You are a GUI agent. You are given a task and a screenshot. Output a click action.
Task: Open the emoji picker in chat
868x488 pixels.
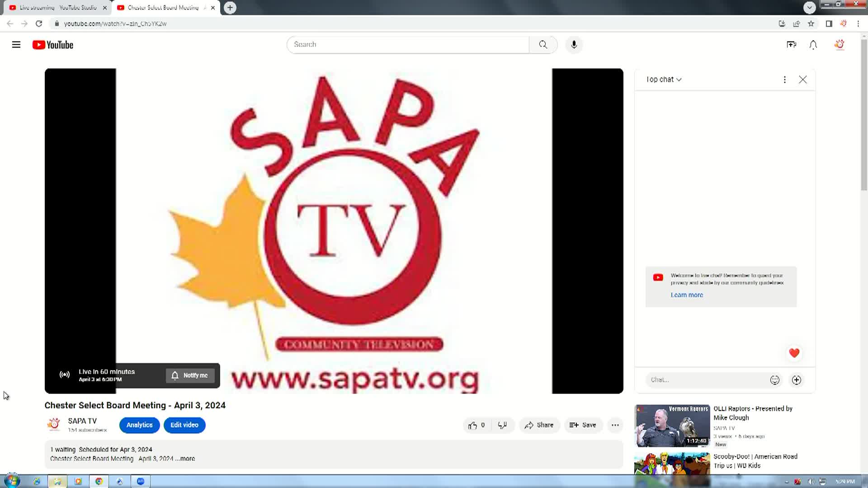coord(774,380)
